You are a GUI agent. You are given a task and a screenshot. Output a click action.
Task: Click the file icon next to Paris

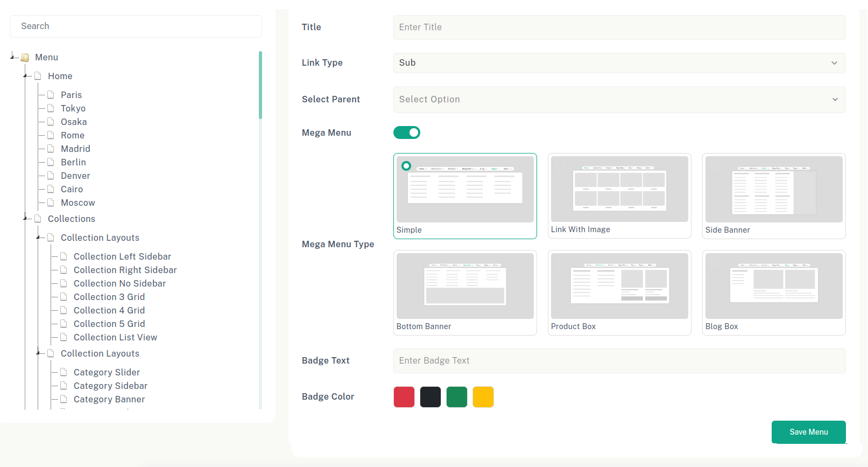tap(51, 95)
